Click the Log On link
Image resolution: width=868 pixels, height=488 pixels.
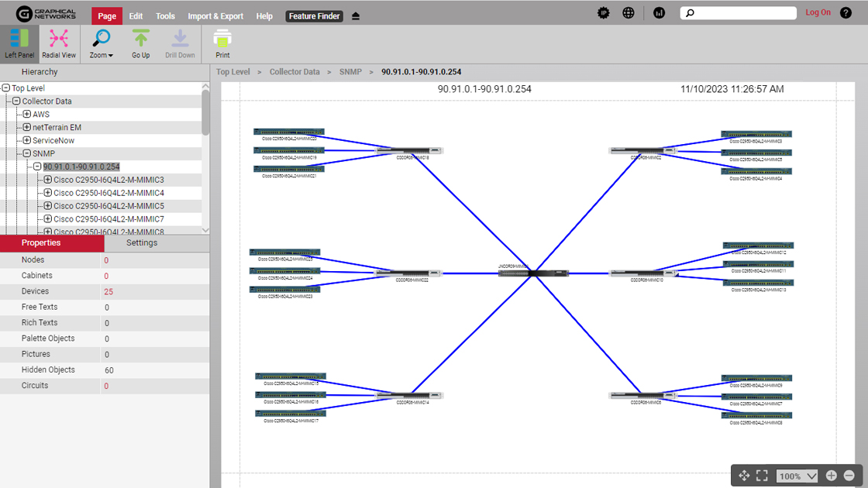[818, 12]
